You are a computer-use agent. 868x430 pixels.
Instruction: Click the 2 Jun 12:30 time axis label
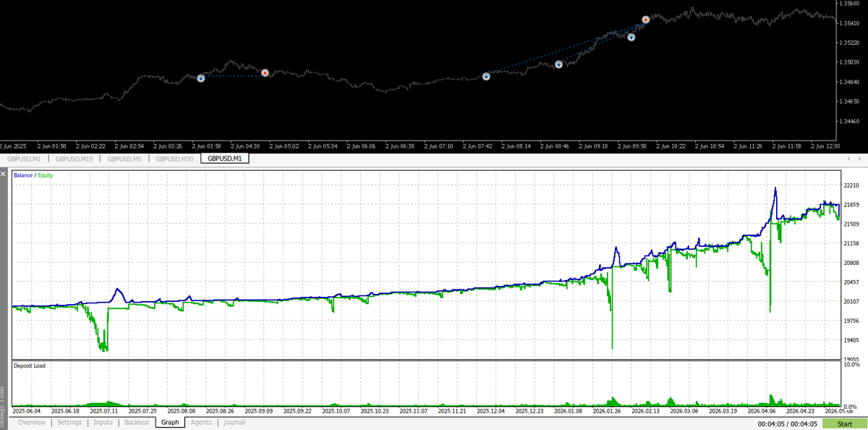[x=825, y=146]
